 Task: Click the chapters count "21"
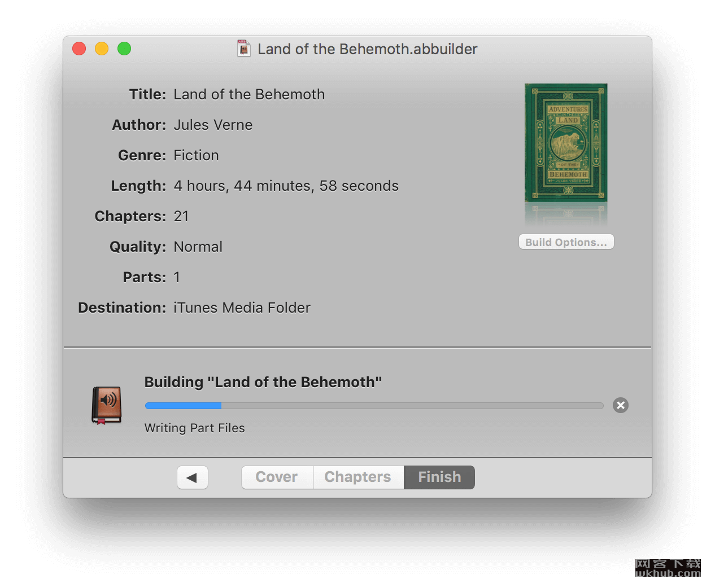click(x=181, y=216)
